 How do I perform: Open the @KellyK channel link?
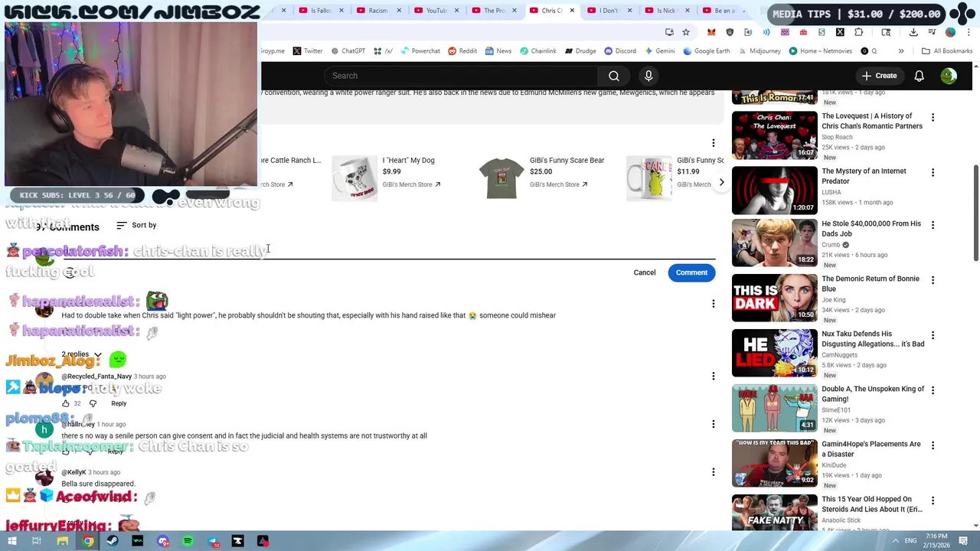click(x=73, y=472)
